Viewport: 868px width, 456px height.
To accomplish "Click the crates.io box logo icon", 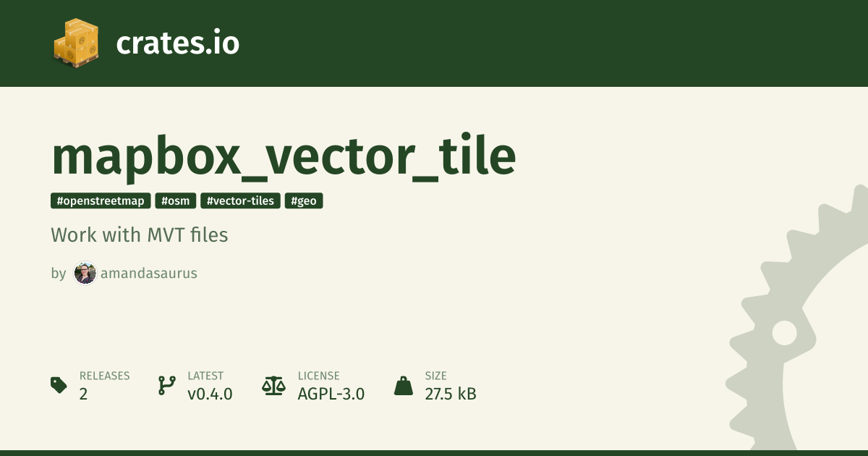I will (x=76, y=43).
